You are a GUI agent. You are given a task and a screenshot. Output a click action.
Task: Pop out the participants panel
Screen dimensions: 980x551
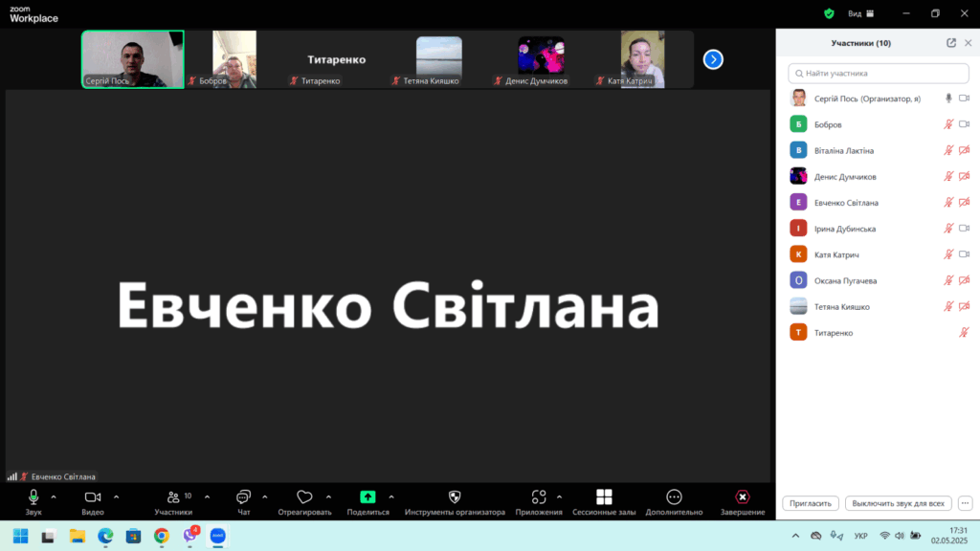950,43
